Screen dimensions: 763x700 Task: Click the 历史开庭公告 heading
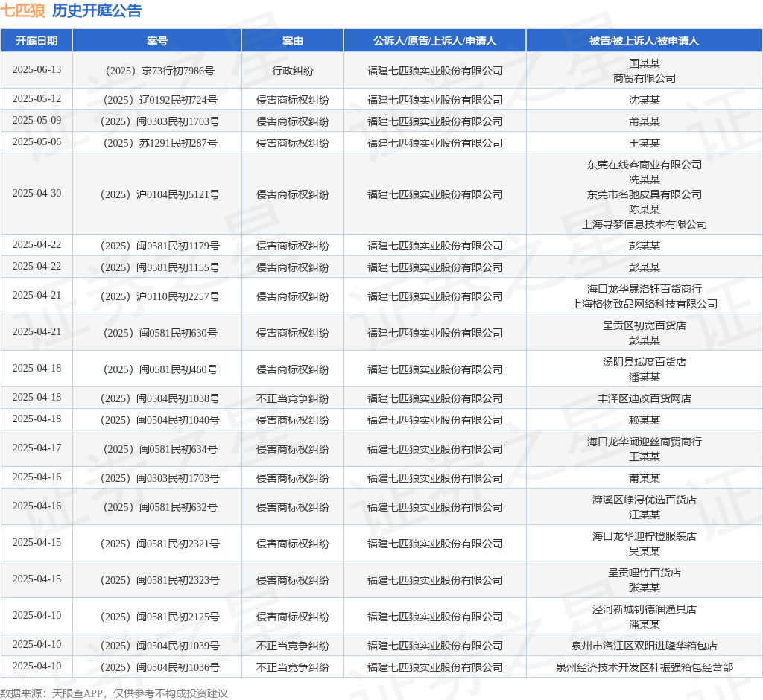pyautogui.click(x=97, y=10)
